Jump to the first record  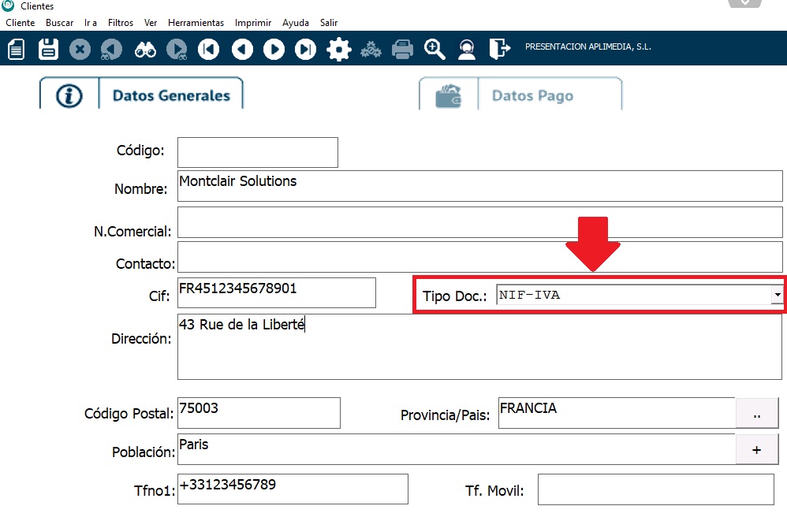tap(208, 50)
